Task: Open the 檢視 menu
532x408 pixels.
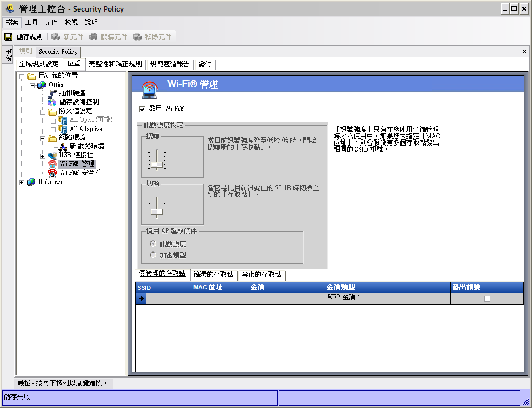Action: (x=71, y=23)
